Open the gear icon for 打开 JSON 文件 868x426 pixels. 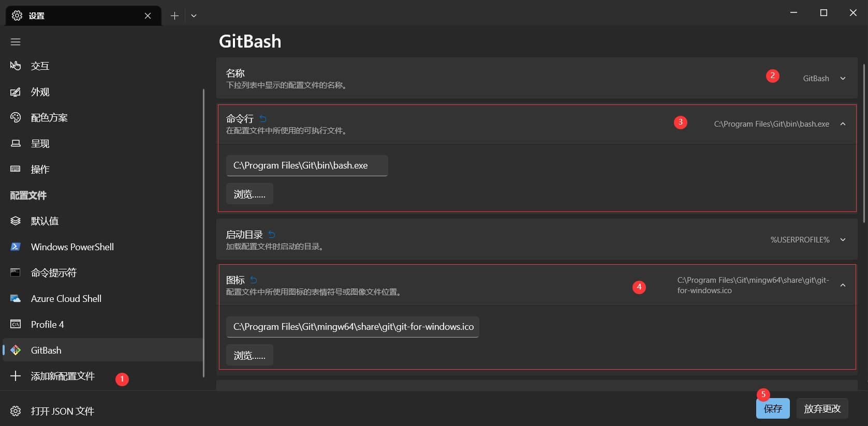point(16,411)
